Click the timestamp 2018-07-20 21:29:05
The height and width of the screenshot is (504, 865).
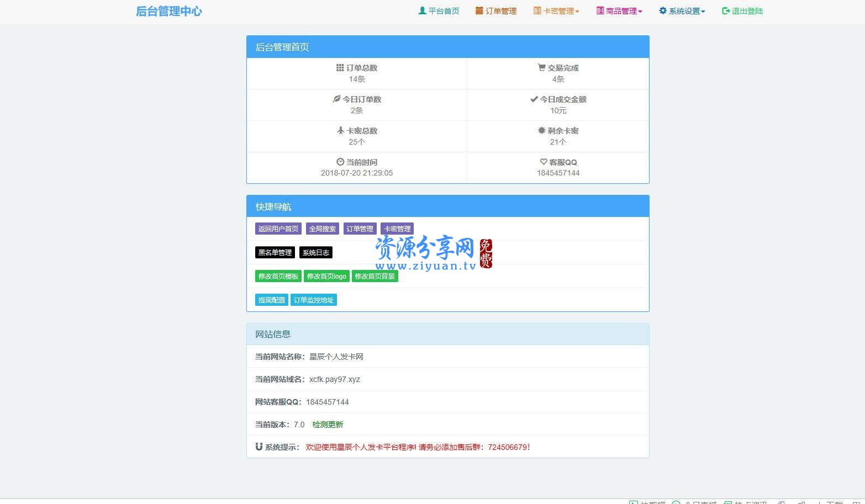tap(357, 173)
